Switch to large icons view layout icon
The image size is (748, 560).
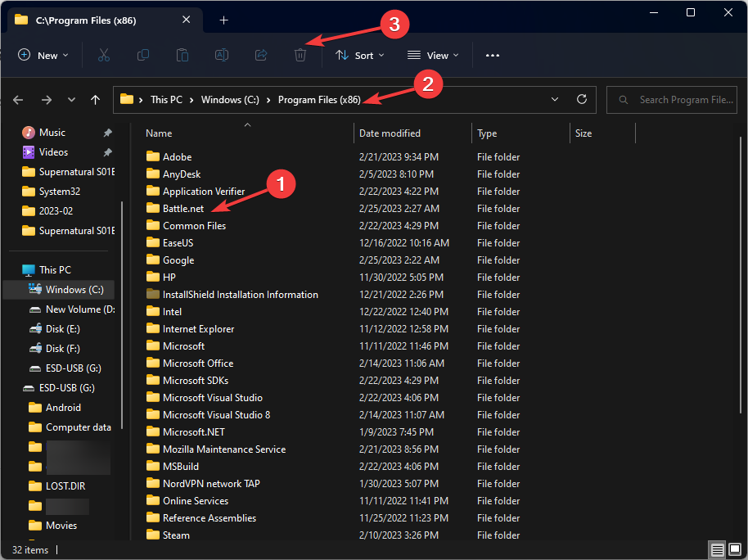tap(735, 550)
